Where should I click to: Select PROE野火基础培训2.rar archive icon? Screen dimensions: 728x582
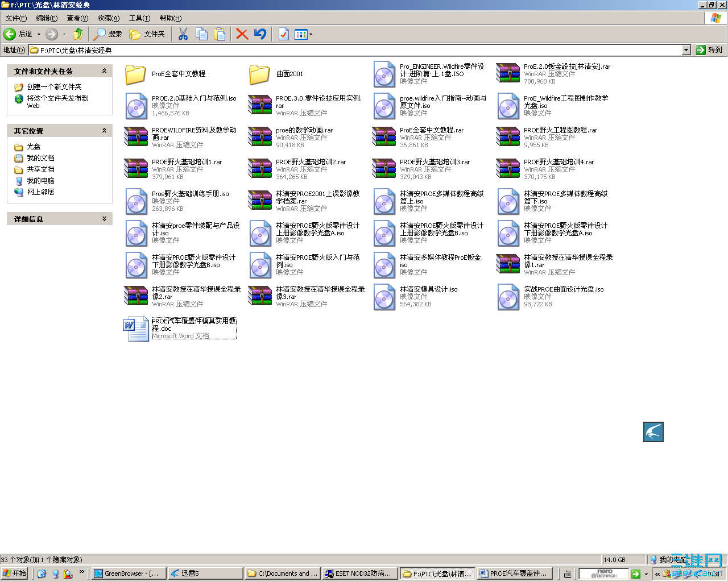pyautogui.click(x=260, y=169)
